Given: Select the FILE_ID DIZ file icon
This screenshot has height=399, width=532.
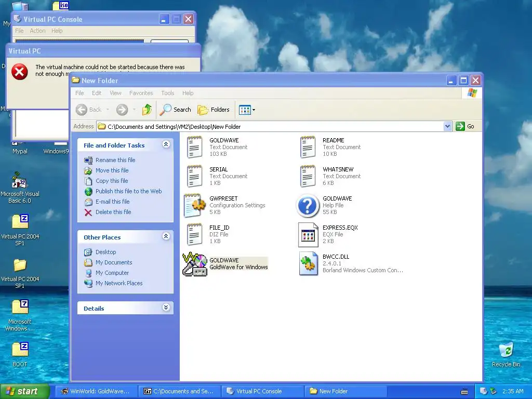Looking at the screenshot, I should 194,234.
